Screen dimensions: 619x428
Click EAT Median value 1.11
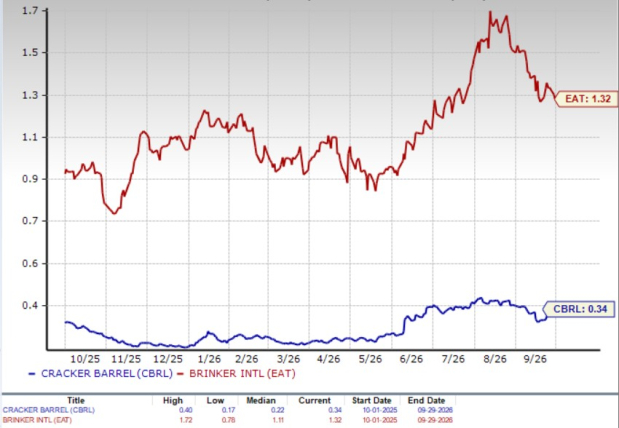[x=278, y=420]
